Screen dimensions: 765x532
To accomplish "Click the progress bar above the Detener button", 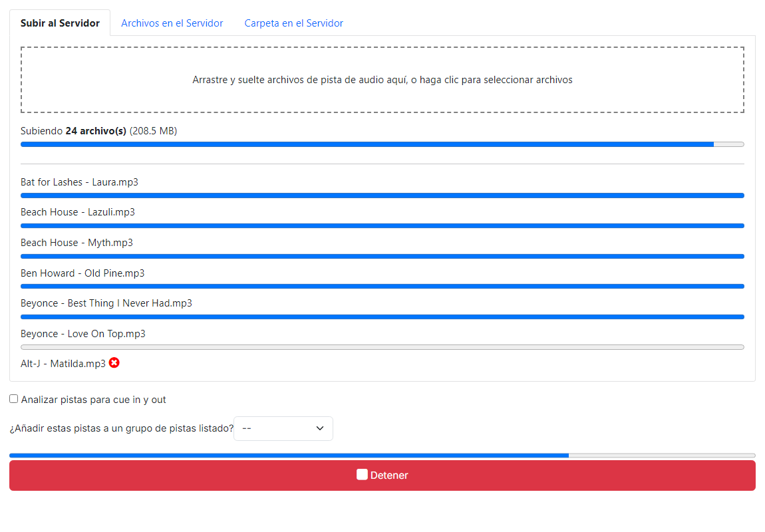I will (x=382, y=456).
